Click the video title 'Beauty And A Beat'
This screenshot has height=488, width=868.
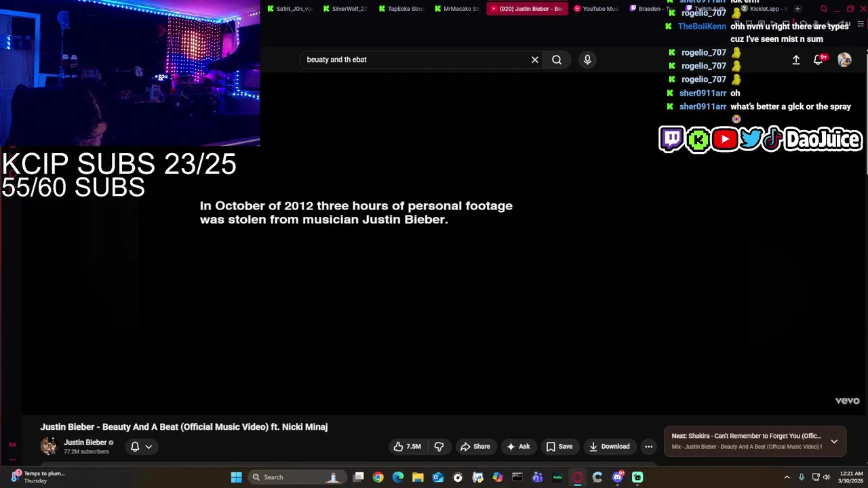(x=184, y=427)
